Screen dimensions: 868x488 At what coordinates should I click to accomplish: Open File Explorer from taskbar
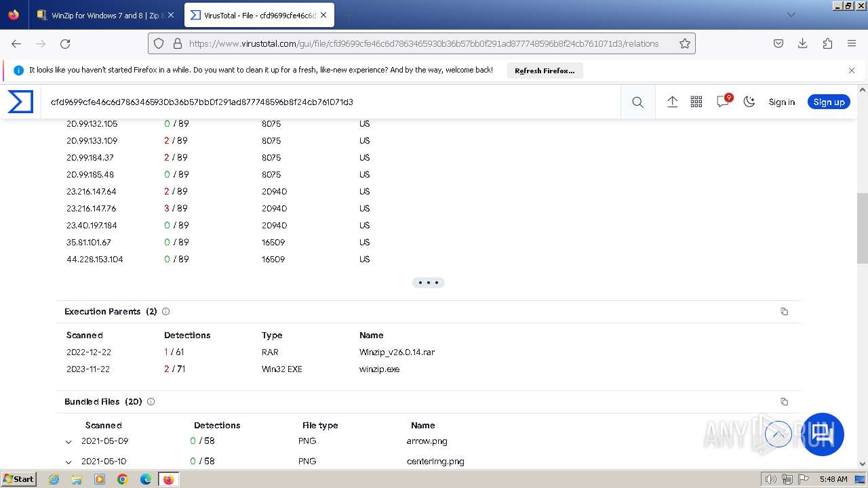click(77, 479)
